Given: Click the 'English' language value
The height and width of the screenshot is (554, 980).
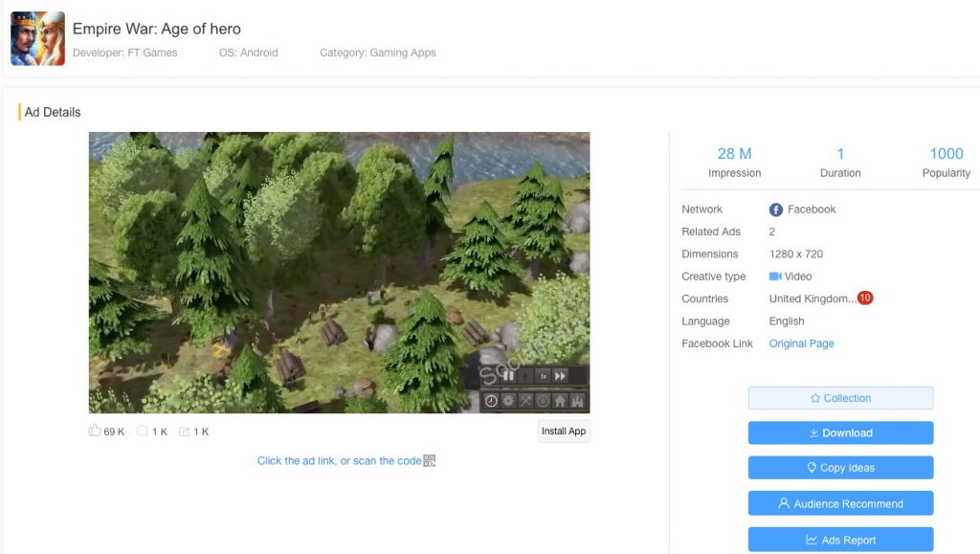Looking at the screenshot, I should pyautogui.click(x=787, y=321).
